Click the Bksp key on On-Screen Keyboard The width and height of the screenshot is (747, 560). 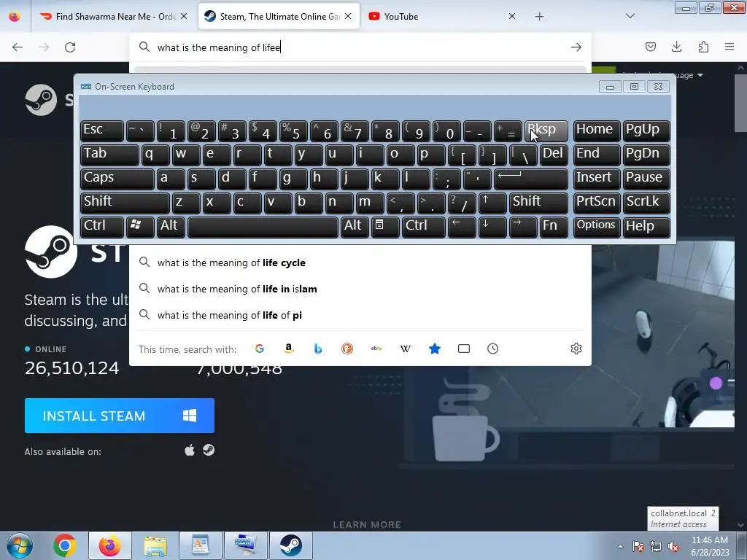[x=546, y=131]
